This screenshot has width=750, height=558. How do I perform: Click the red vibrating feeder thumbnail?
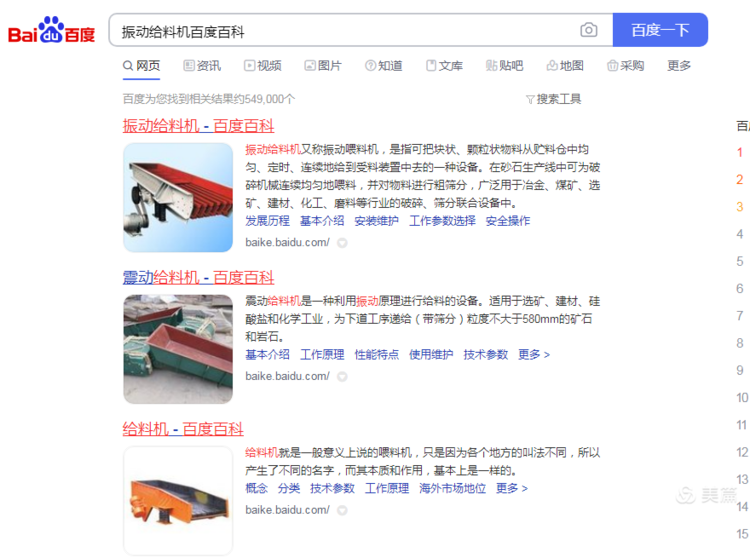[178, 197]
